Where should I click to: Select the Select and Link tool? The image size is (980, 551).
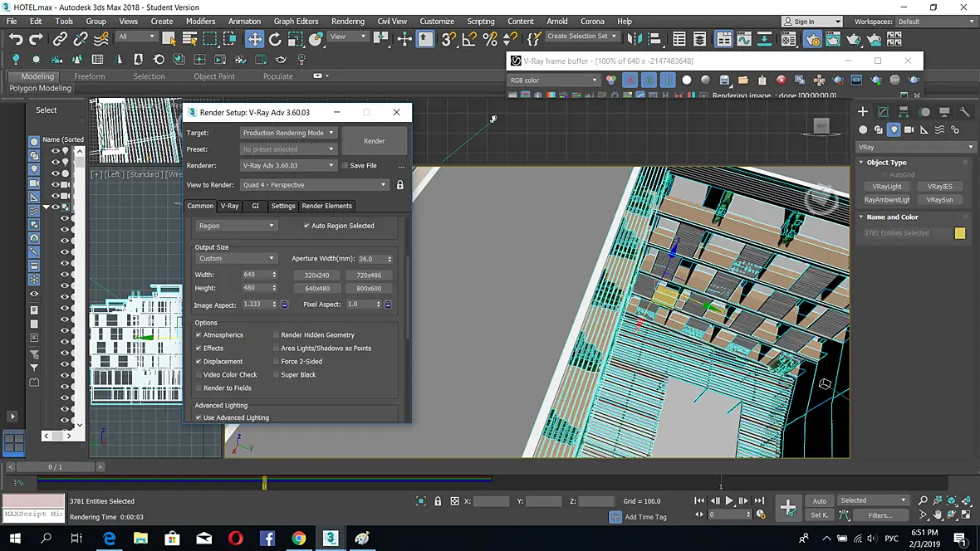[x=59, y=39]
